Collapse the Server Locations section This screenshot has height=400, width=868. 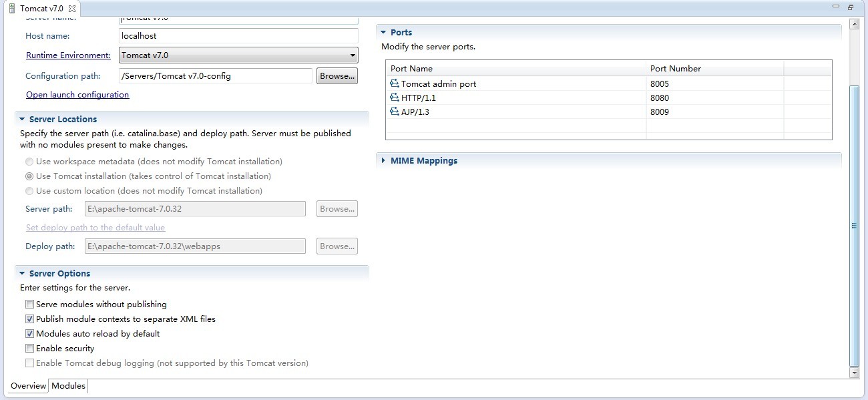(22, 119)
